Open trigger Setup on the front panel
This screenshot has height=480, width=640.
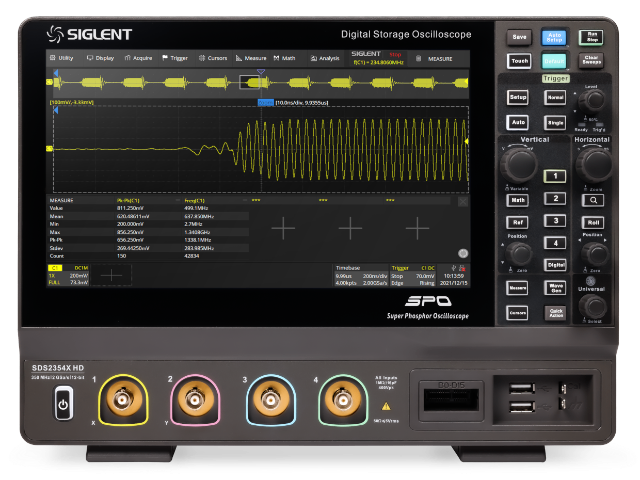tap(518, 97)
